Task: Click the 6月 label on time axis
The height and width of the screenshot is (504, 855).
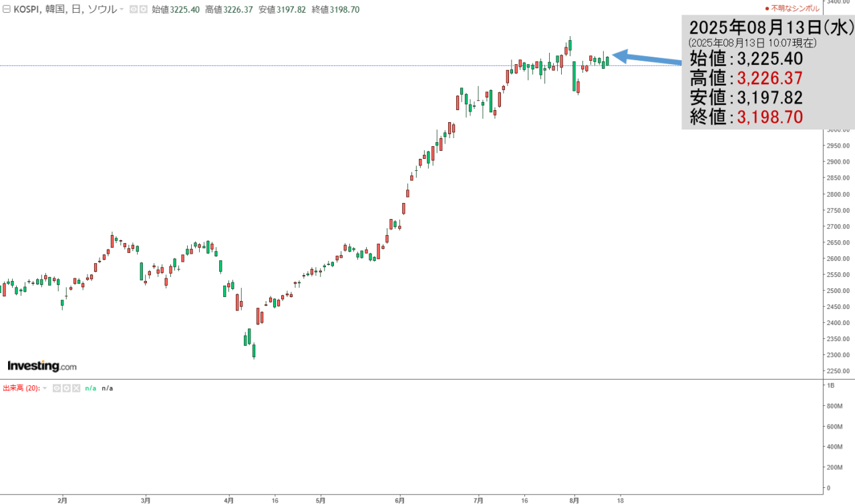Action: [399, 499]
